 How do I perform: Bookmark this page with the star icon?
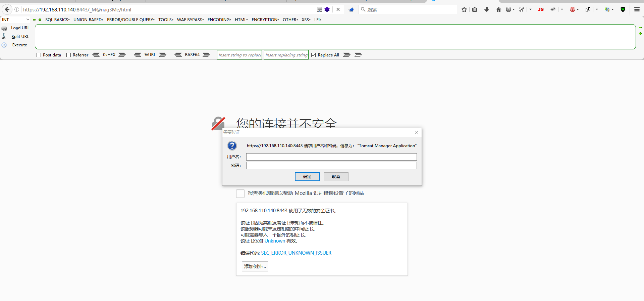(464, 9)
